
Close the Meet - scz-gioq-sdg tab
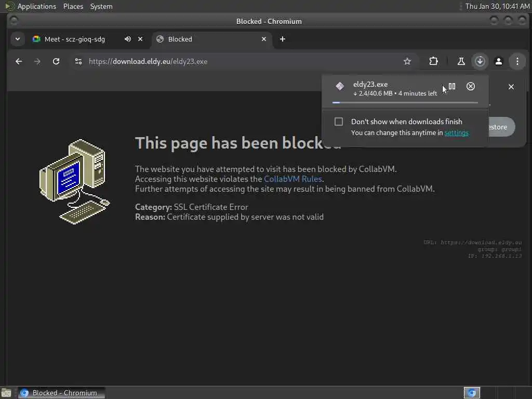point(140,39)
